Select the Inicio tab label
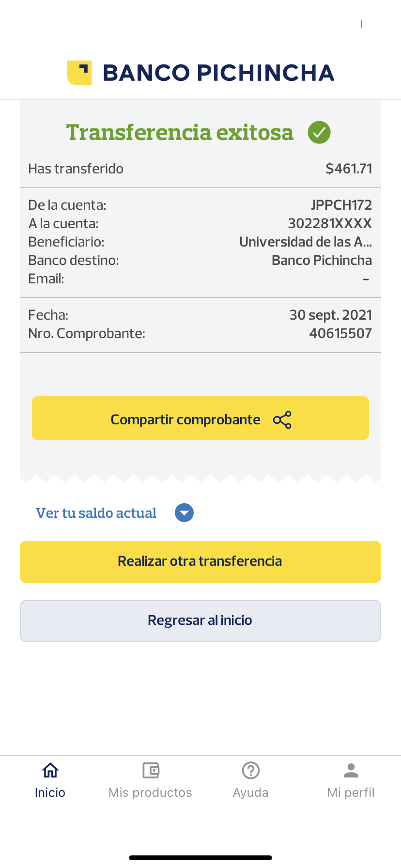Image resolution: width=401 pixels, height=868 pixels. click(x=50, y=792)
